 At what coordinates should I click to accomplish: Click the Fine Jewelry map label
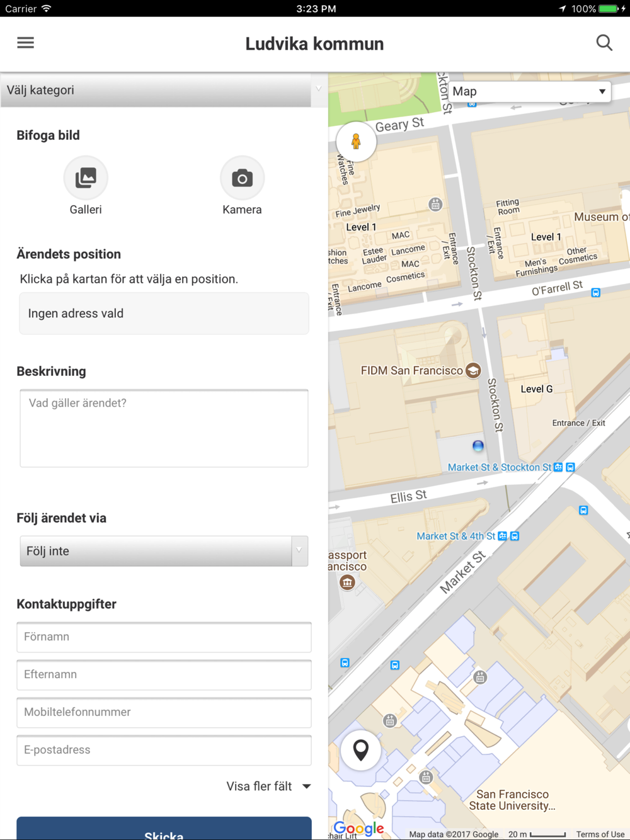pos(358,210)
